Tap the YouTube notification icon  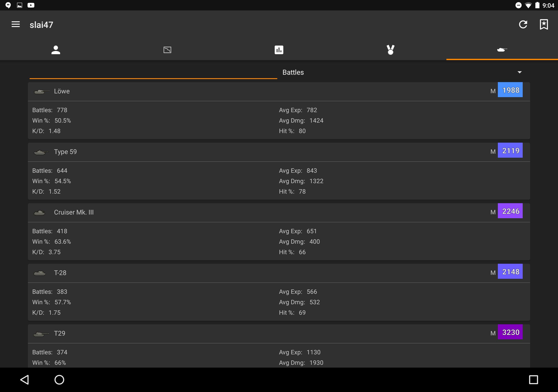[31, 5]
